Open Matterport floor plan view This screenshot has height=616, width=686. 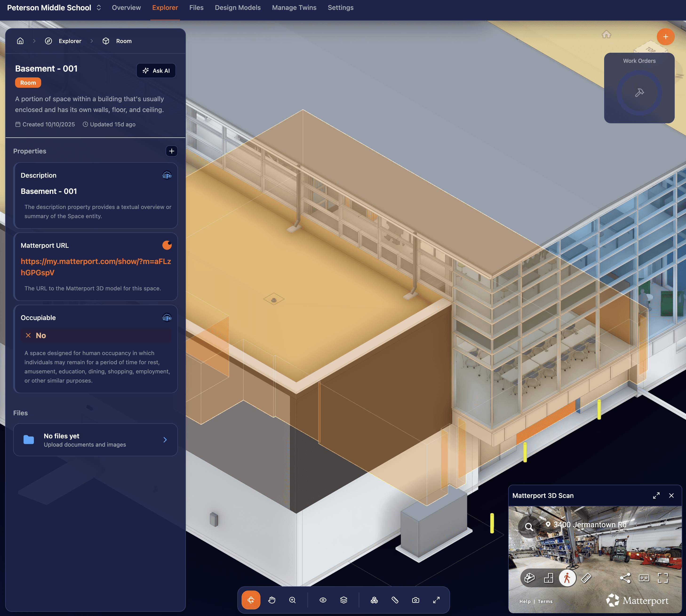click(548, 578)
